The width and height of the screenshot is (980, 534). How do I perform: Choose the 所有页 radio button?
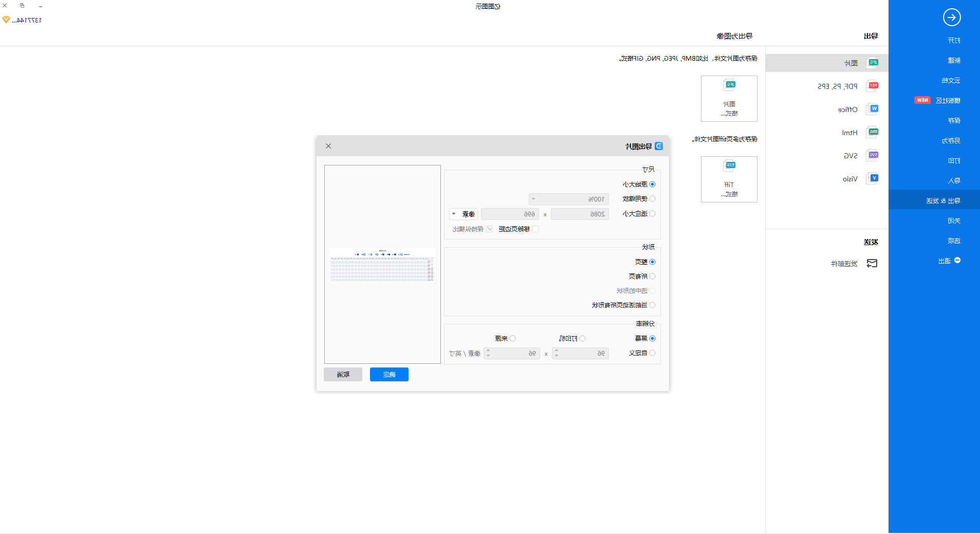pyautogui.click(x=652, y=276)
